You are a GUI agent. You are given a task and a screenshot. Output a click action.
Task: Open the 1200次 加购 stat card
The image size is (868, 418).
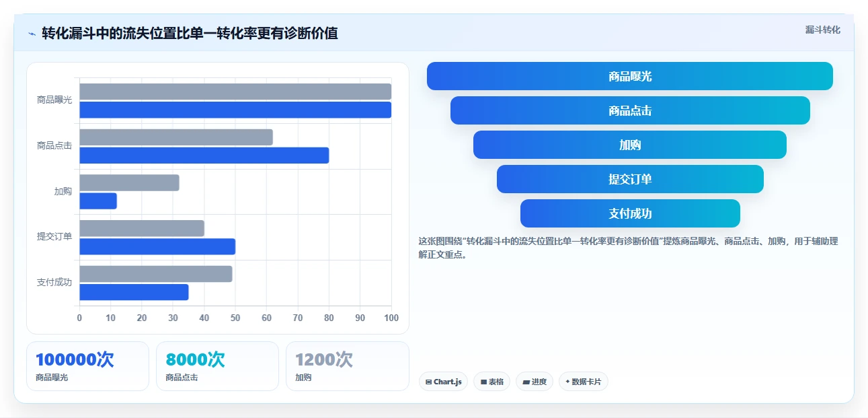(347, 366)
